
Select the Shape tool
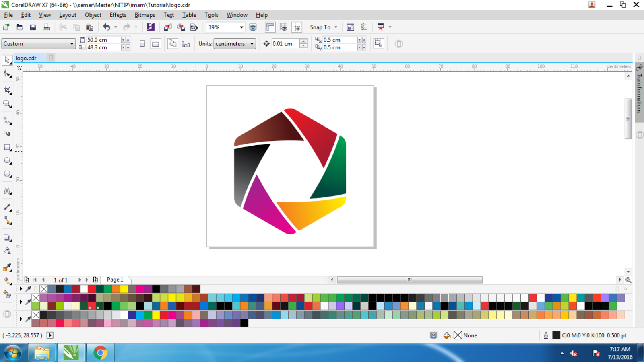(x=6, y=74)
